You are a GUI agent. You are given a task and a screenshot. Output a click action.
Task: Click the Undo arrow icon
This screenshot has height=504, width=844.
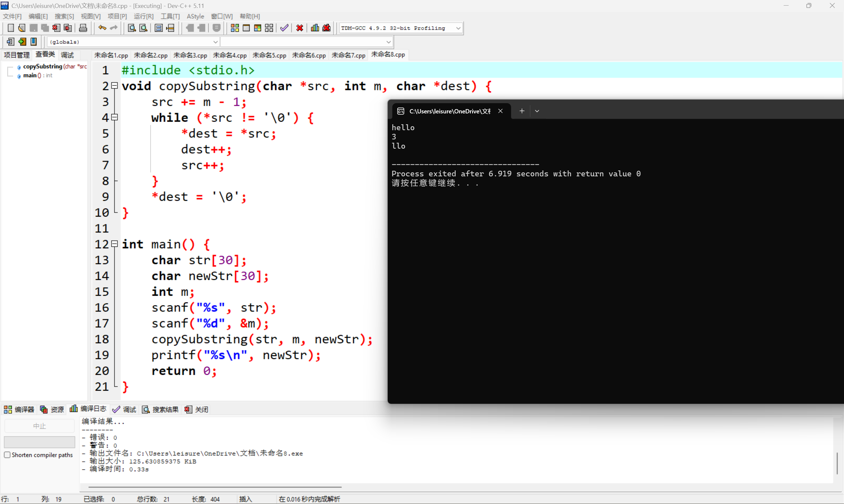tap(102, 28)
